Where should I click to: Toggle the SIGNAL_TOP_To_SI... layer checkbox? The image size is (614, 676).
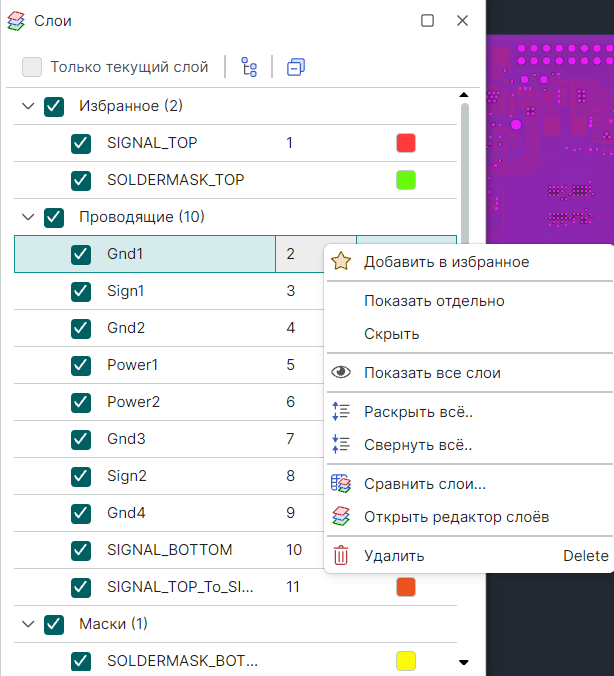tap(81, 588)
